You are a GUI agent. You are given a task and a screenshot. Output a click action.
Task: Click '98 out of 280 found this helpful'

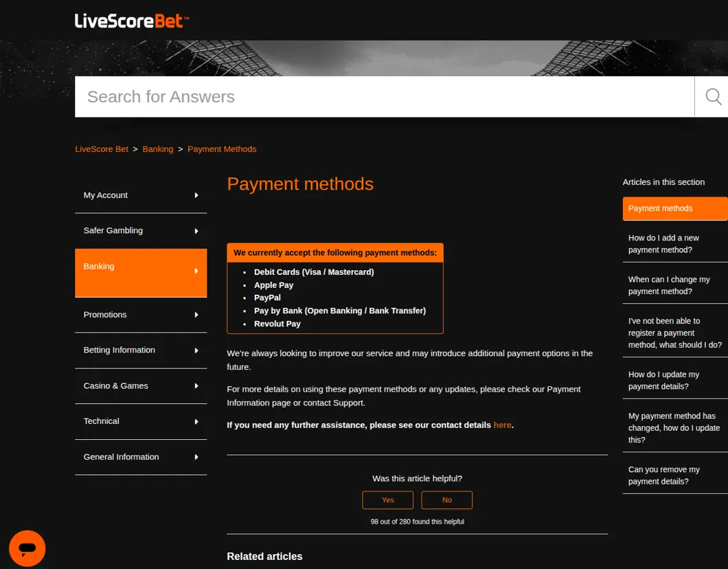tap(418, 522)
